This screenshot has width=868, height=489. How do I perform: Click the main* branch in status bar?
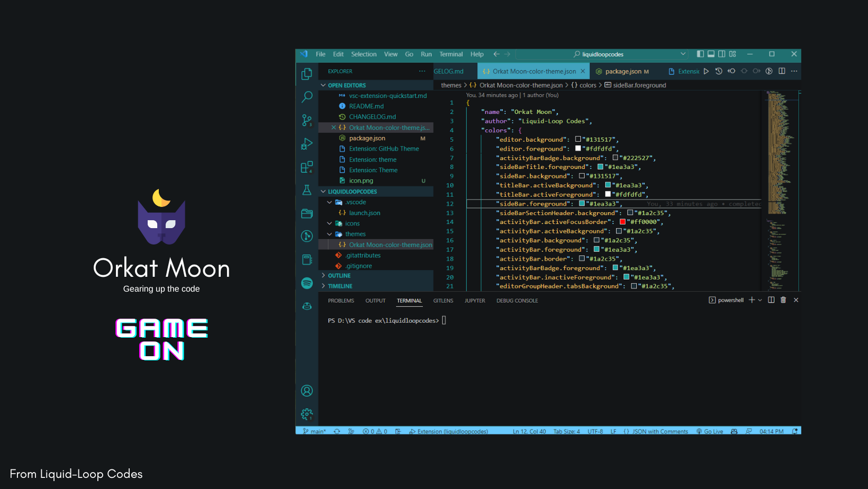314,431
